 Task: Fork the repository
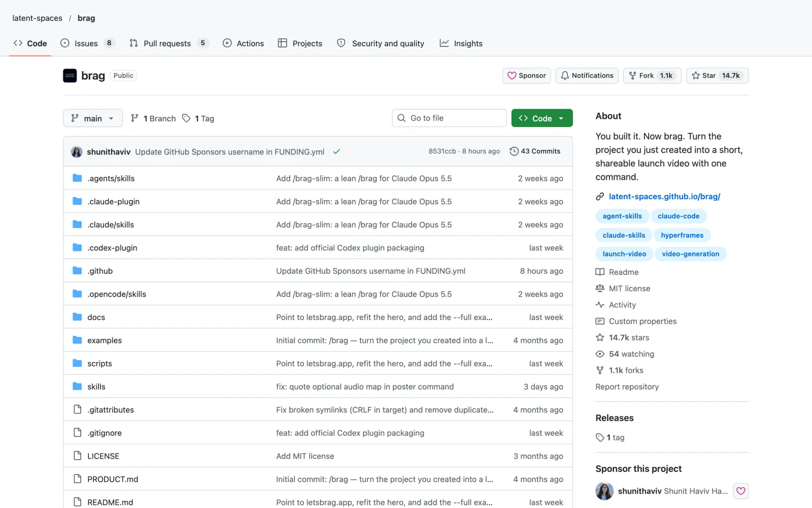coord(652,76)
